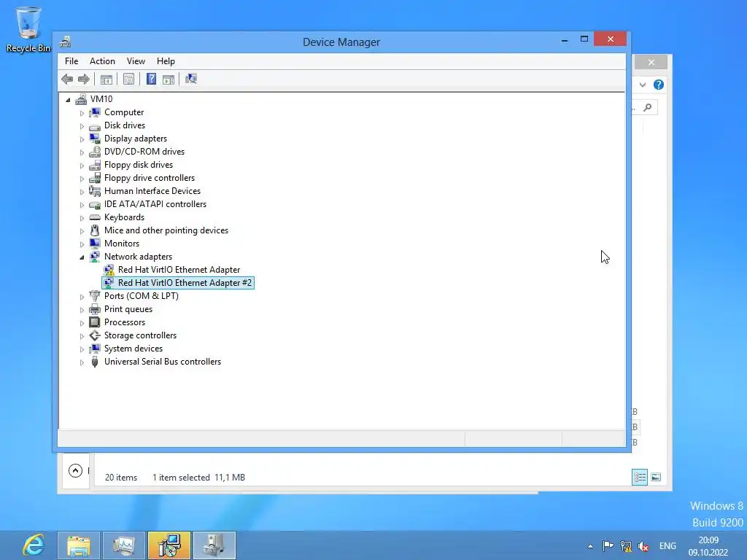Screen dimensions: 747x560
Task: Select the System devices label
Action: point(133,349)
